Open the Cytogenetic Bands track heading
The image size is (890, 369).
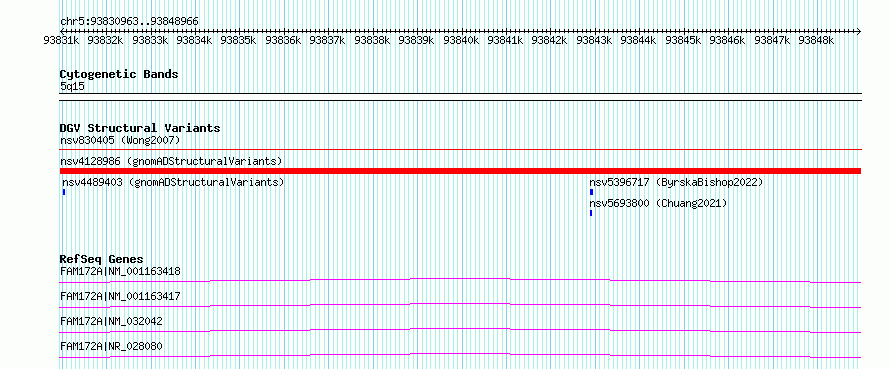[x=119, y=74]
